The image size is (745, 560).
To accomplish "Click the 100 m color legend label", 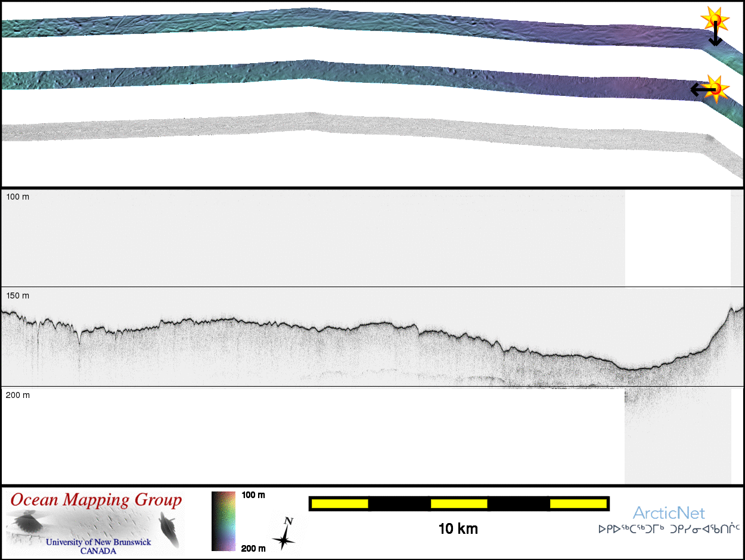I will pos(253,495).
